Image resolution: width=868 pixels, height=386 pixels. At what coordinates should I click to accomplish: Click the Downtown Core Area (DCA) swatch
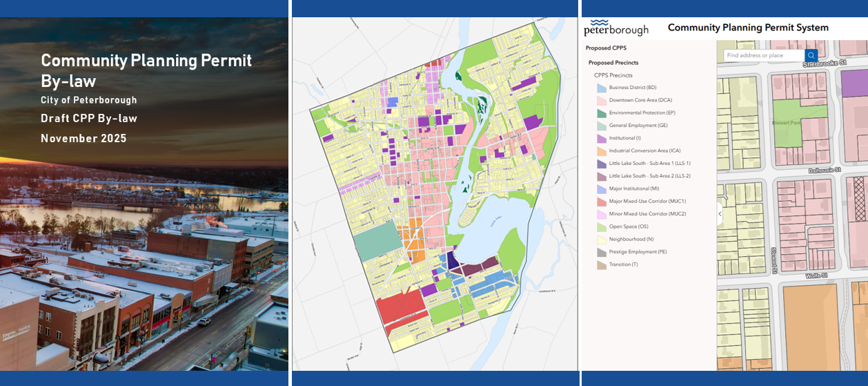(601, 100)
